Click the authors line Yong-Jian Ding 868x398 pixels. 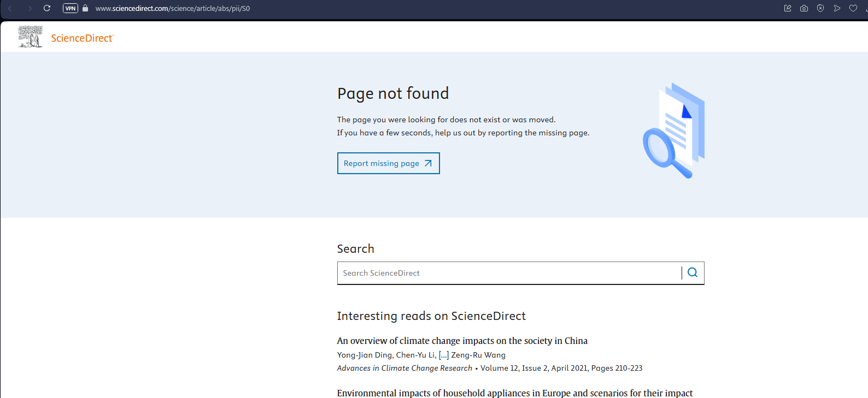coord(421,355)
